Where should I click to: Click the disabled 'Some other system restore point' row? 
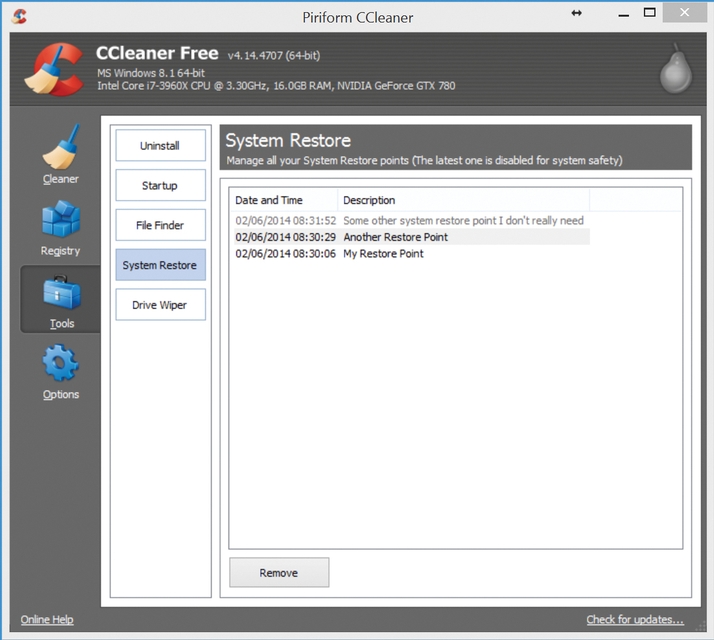point(412,220)
